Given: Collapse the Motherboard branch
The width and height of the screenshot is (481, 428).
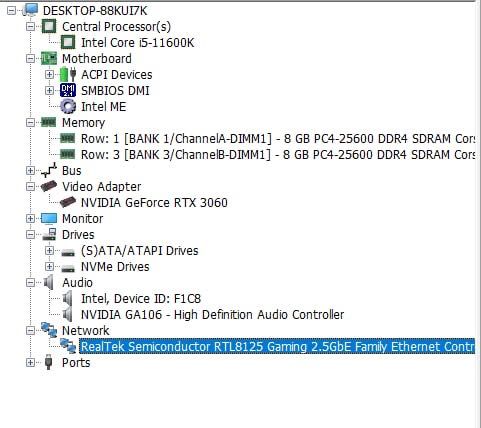Looking at the screenshot, I should click(30, 59).
